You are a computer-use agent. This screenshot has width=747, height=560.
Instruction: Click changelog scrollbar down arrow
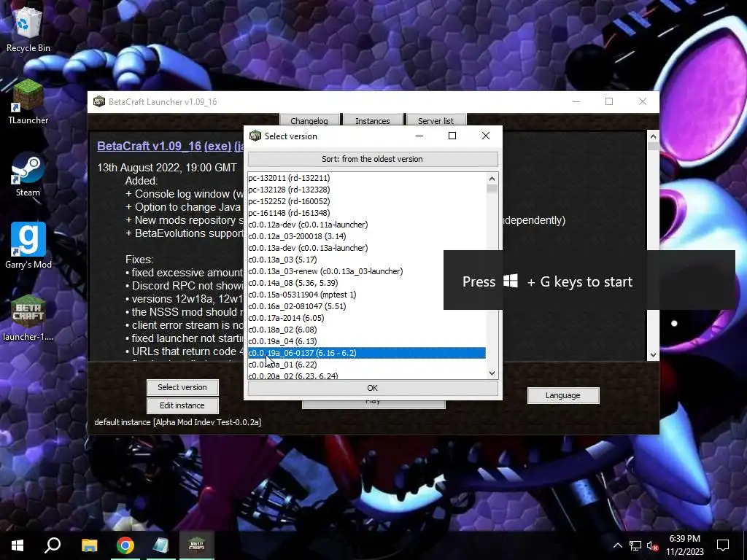pos(653,355)
